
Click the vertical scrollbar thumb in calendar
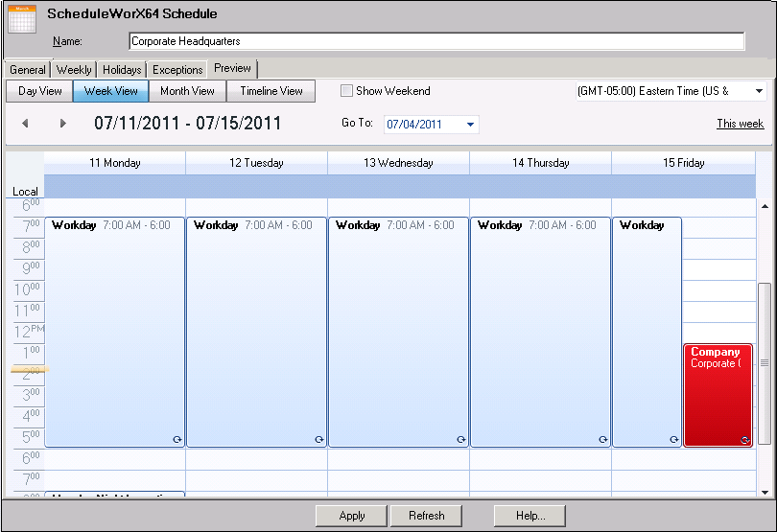[765, 362]
